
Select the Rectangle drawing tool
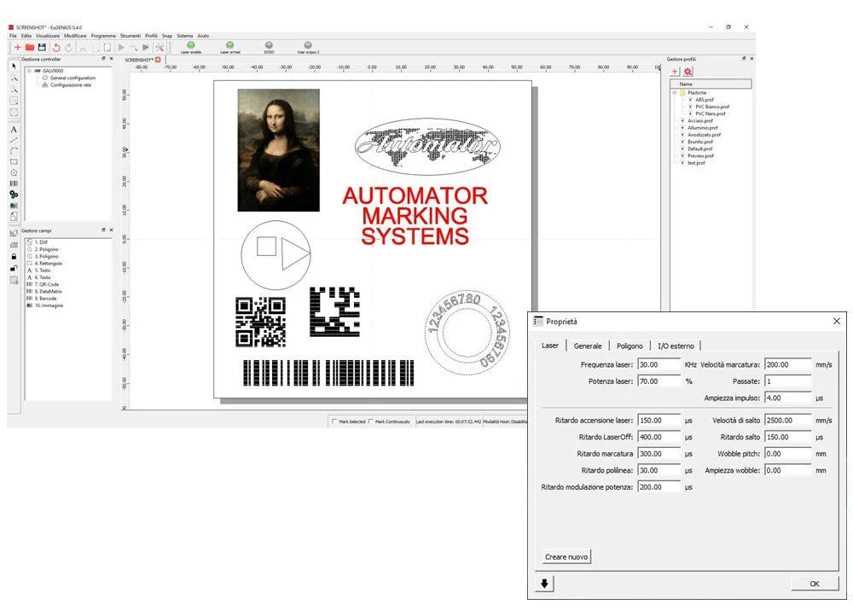pyautogui.click(x=15, y=161)
